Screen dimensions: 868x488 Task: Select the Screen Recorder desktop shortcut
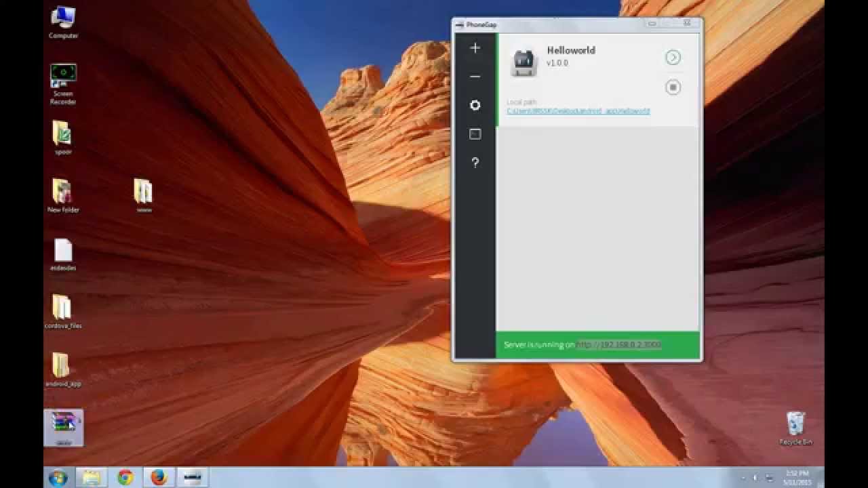tap(63, 85)
